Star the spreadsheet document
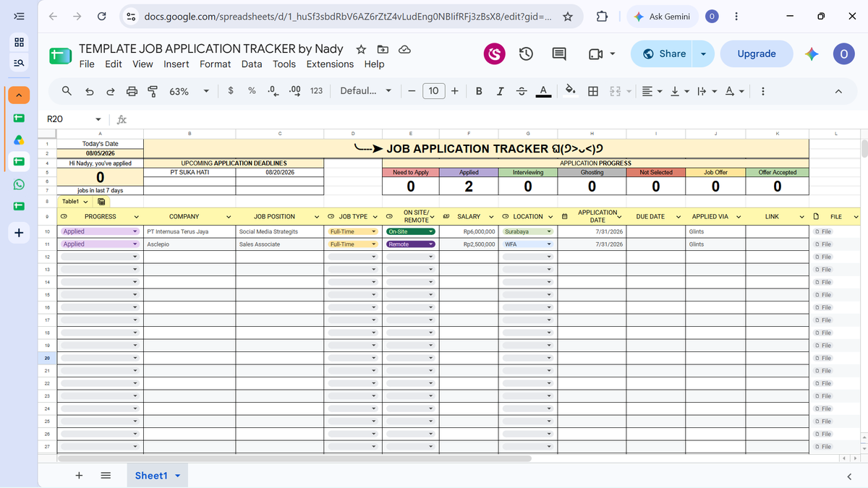This screenshot has width=868, height=488. coord(361,49)
